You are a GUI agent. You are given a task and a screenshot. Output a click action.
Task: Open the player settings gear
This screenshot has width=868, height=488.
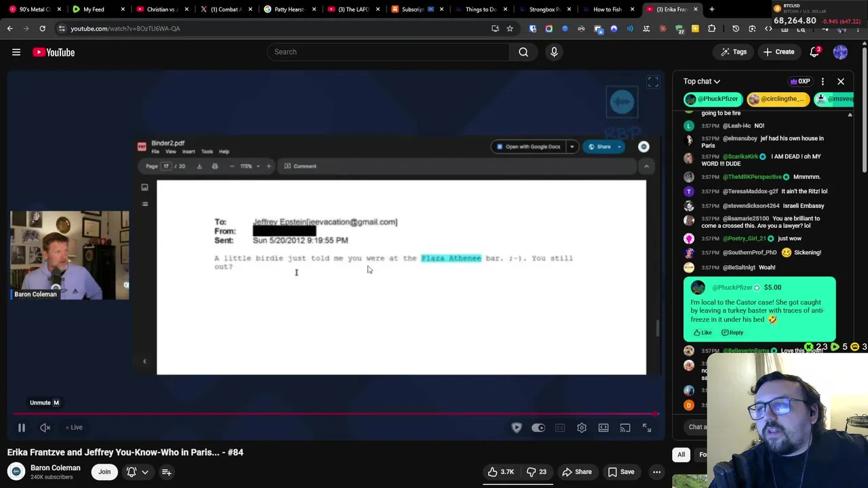point(582,428)
